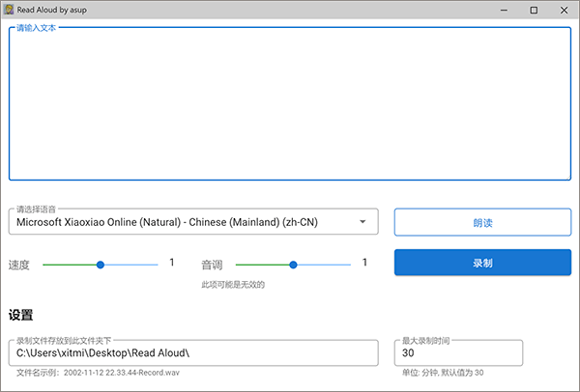Click the 最大录制时间 input field

[x=458, y=352]
